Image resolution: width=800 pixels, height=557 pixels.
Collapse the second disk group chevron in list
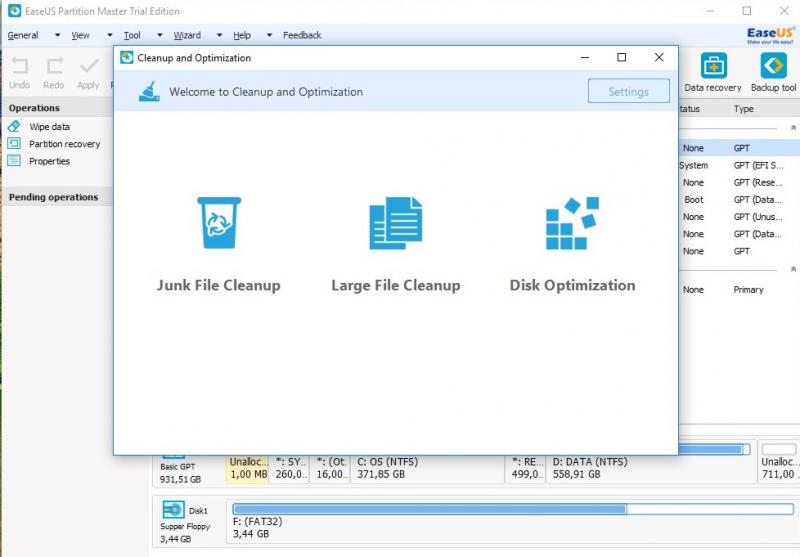[x=793, y=269]
